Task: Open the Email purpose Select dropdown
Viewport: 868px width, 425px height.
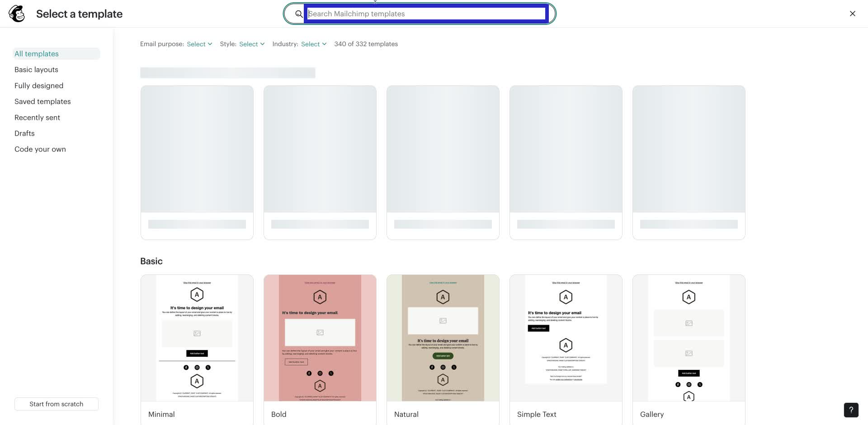Action: [199, 44]
